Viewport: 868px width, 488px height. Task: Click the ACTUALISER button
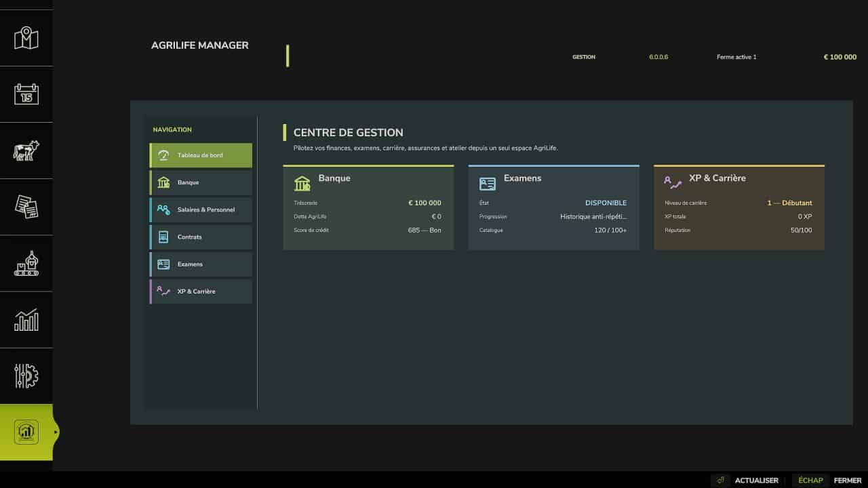[x=756, y=481]
